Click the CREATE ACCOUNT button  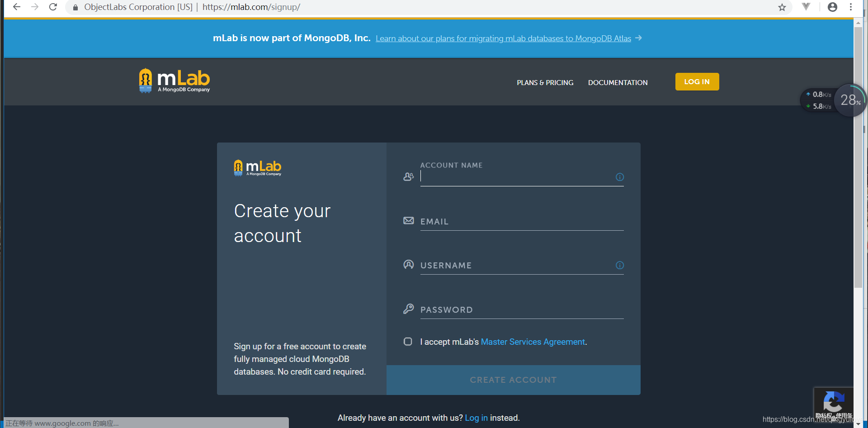[x=514, y=380]
